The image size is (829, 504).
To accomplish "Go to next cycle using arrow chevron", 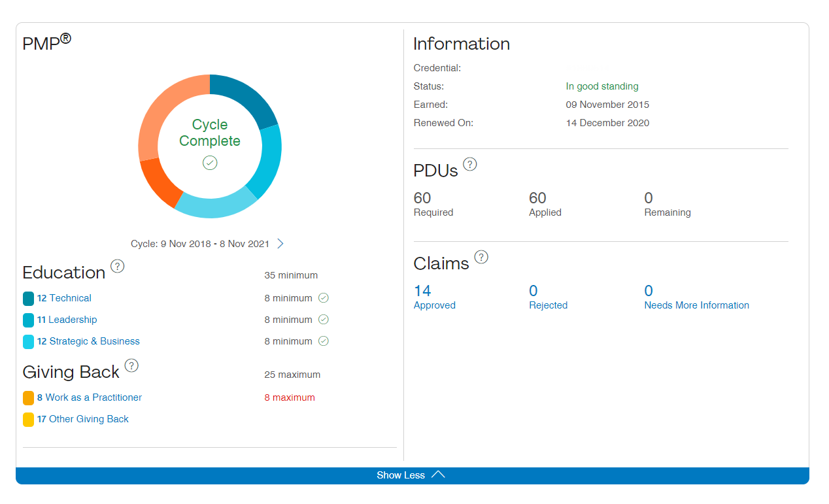I will 280,244.
